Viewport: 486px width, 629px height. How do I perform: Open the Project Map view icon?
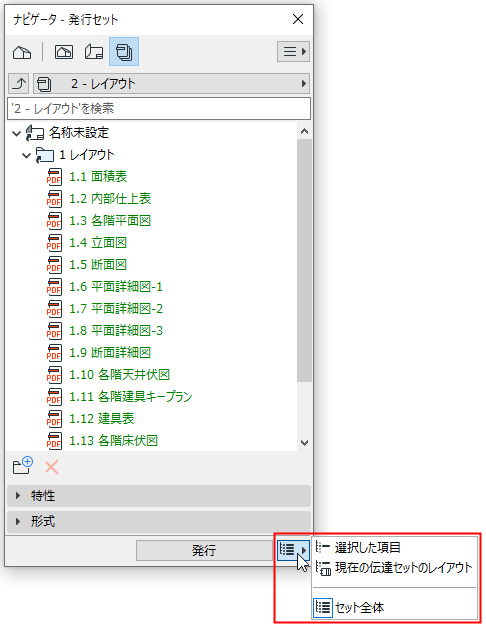pos(22,52)
